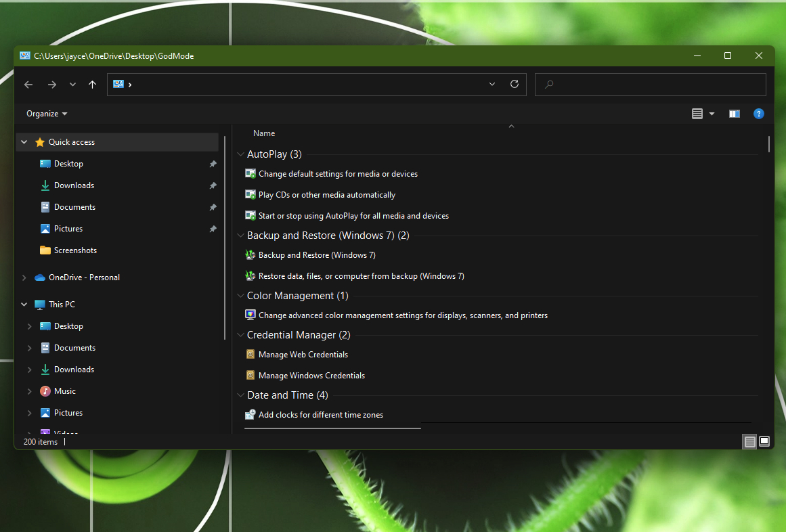The image size is (786, 532).
Task: Open the view options dropdown arrow
Action: [712, 114]
